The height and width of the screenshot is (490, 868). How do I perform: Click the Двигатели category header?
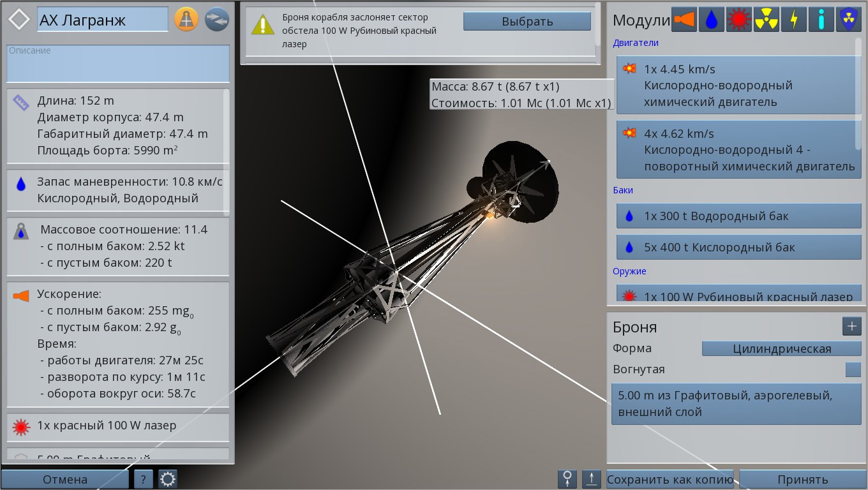(636, 43)
